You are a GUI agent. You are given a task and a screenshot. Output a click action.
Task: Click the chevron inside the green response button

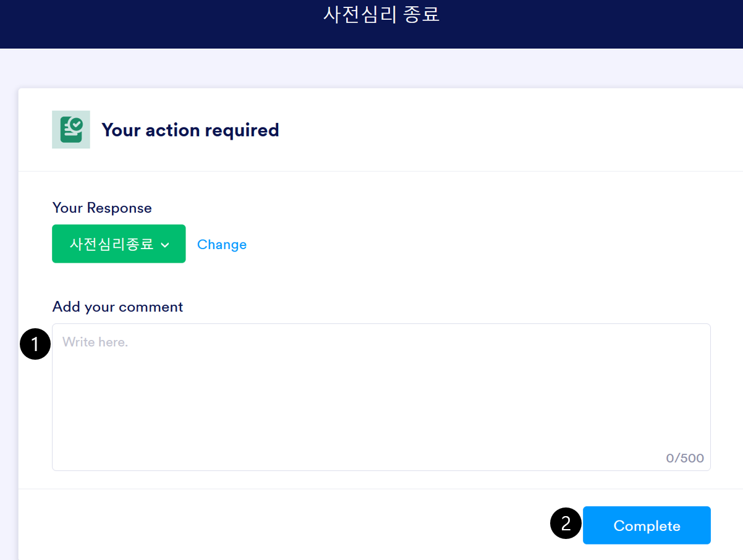(x=164, y=244)
